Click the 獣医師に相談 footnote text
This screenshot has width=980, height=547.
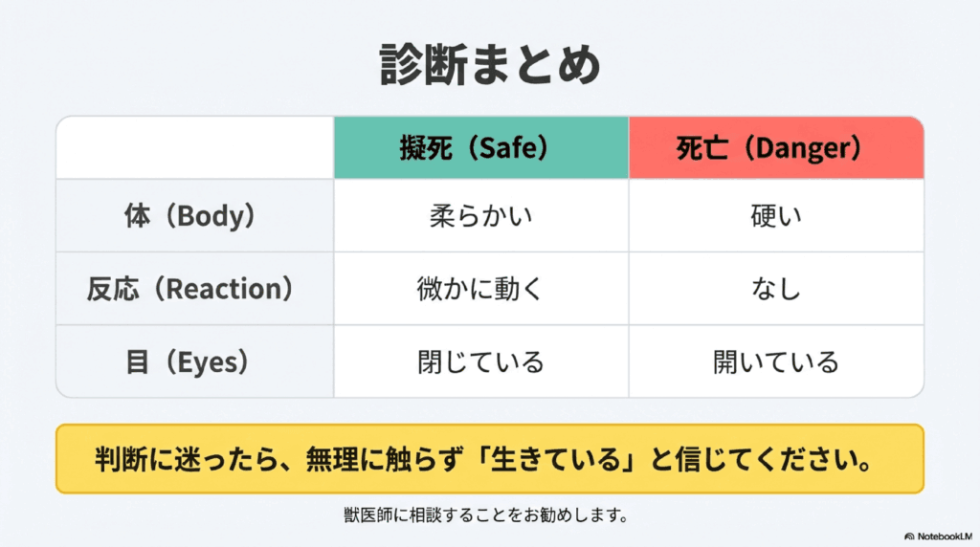[490, 515]
